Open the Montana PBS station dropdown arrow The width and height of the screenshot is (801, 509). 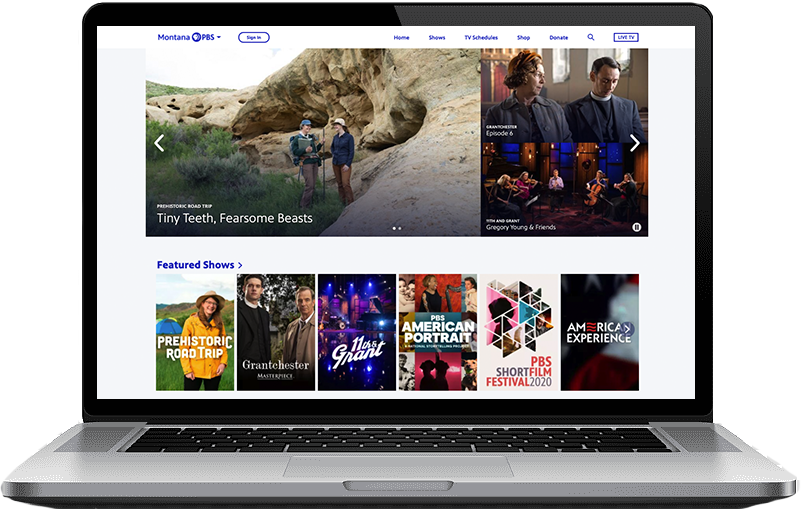[x=219, y=37]
